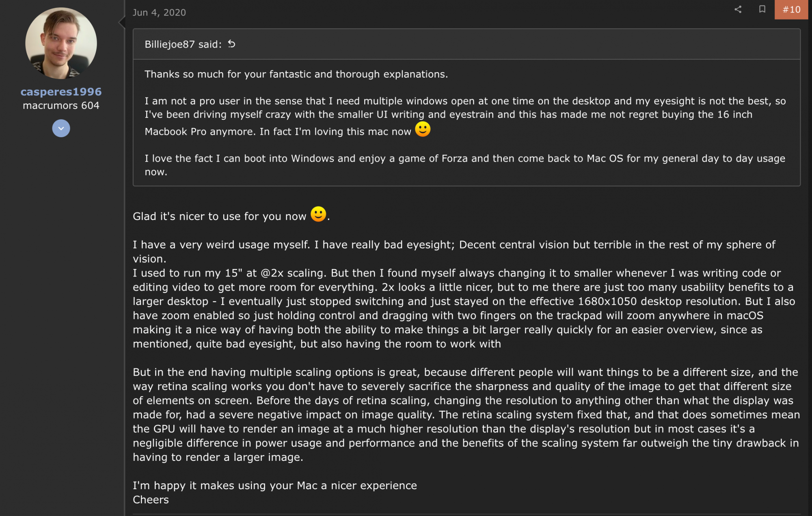Click the smiley emoji inside the quote
This screenshot has width=812, height=516.
pos(422,130)
